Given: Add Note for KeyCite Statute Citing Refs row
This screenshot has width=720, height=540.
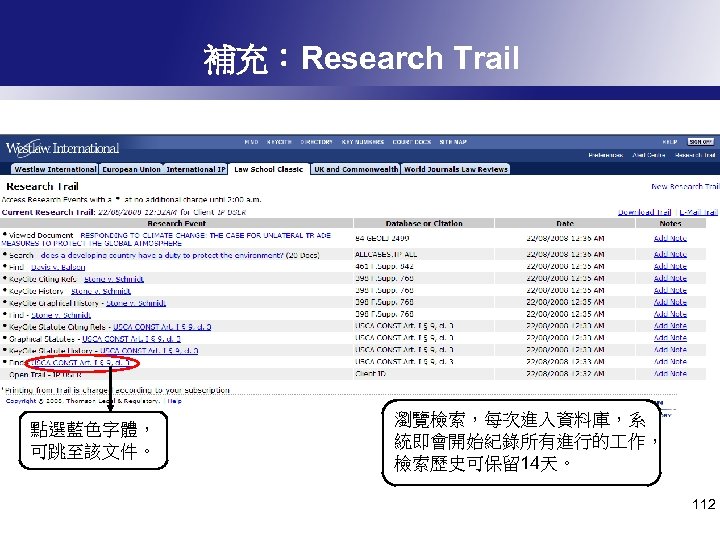Looking at the screenshot, I should 670,326.
